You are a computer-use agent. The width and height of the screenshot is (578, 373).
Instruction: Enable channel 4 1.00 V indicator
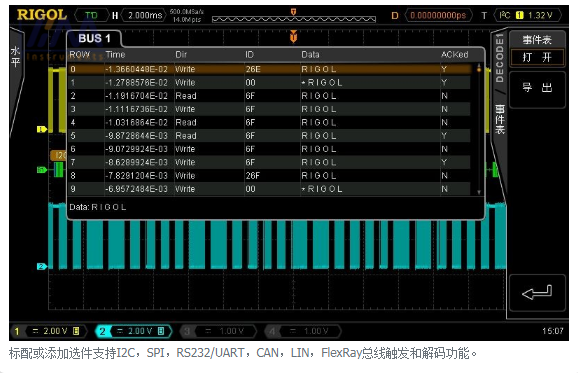[x=303, y=331]
